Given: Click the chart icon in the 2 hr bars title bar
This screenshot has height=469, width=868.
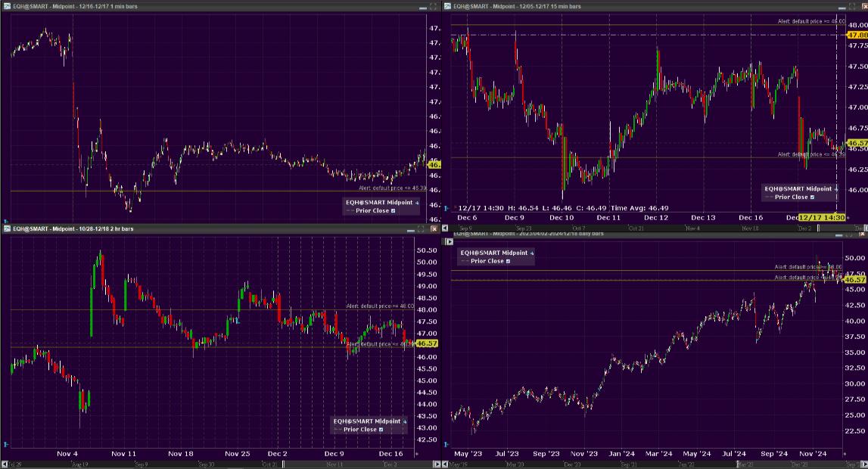Looking at the screenshot, I should coord(7,228).
